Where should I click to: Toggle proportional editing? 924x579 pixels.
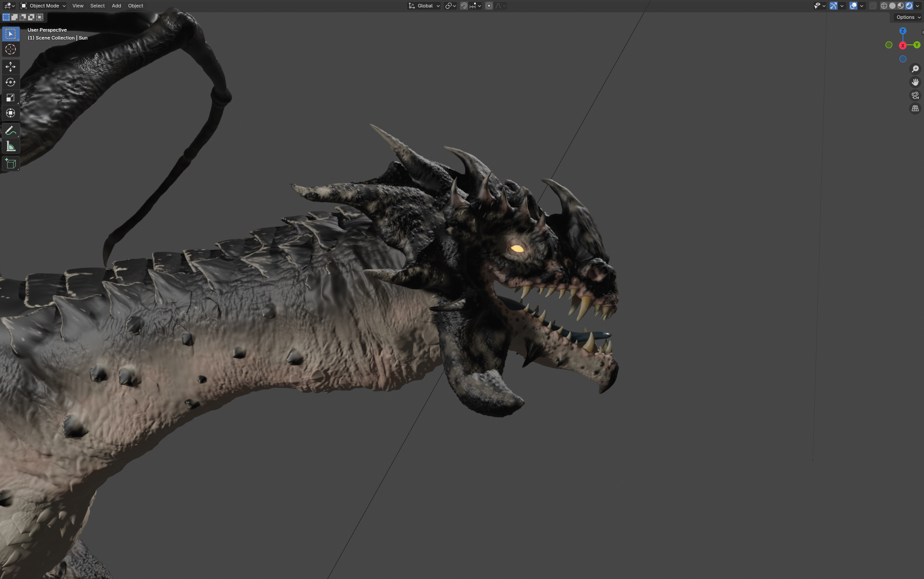[x=489, y=6]
